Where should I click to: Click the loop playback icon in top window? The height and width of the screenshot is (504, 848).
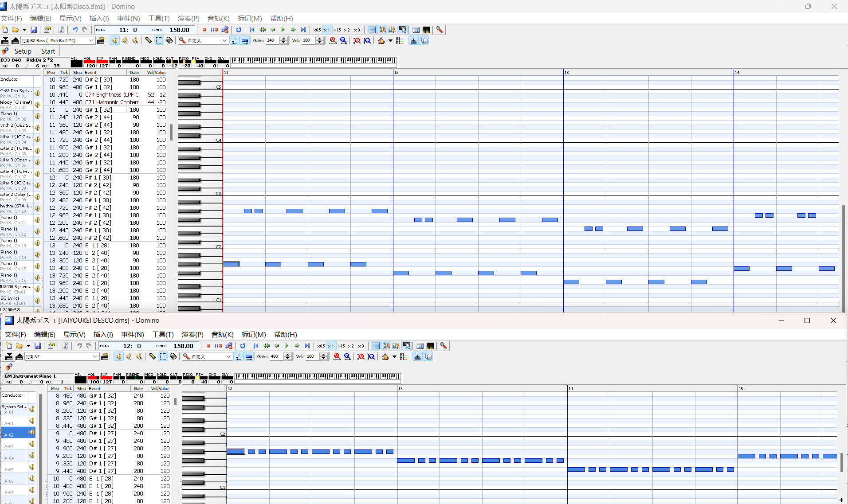pos(239,30)
